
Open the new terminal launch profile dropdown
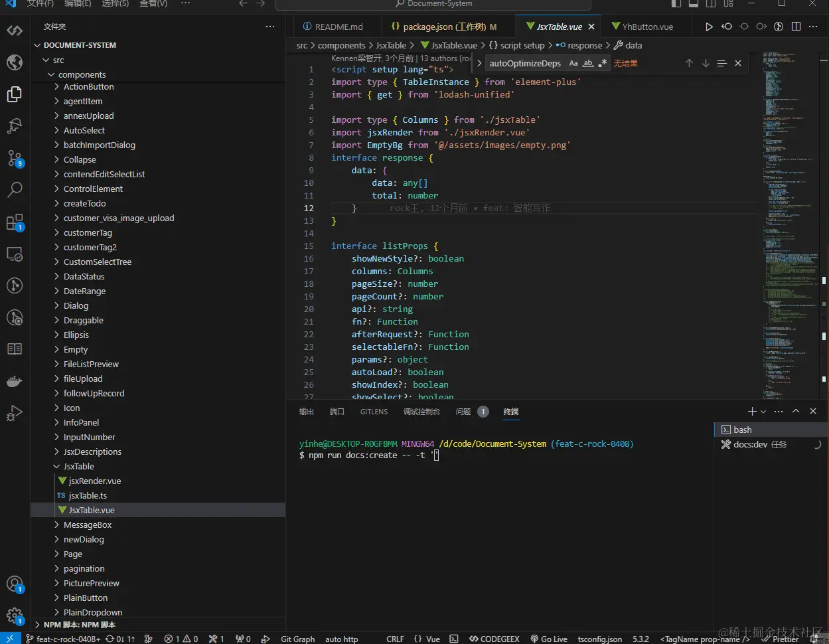point(763,412)
